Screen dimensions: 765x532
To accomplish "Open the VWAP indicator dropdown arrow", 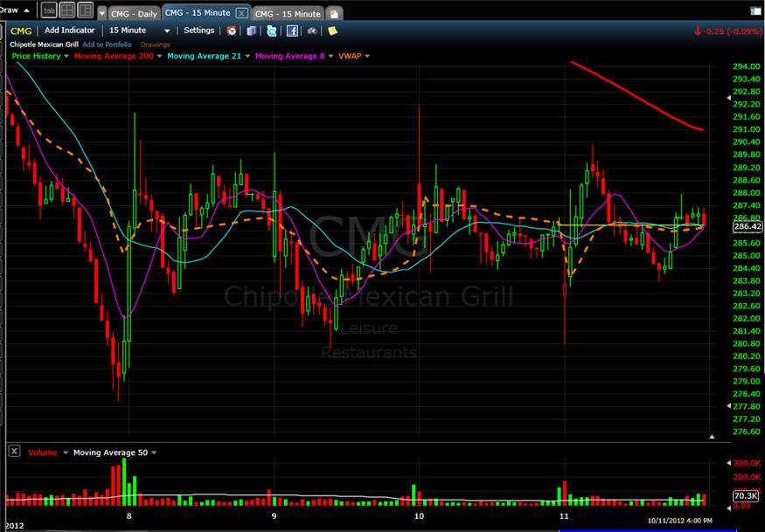I will (367, 56).
